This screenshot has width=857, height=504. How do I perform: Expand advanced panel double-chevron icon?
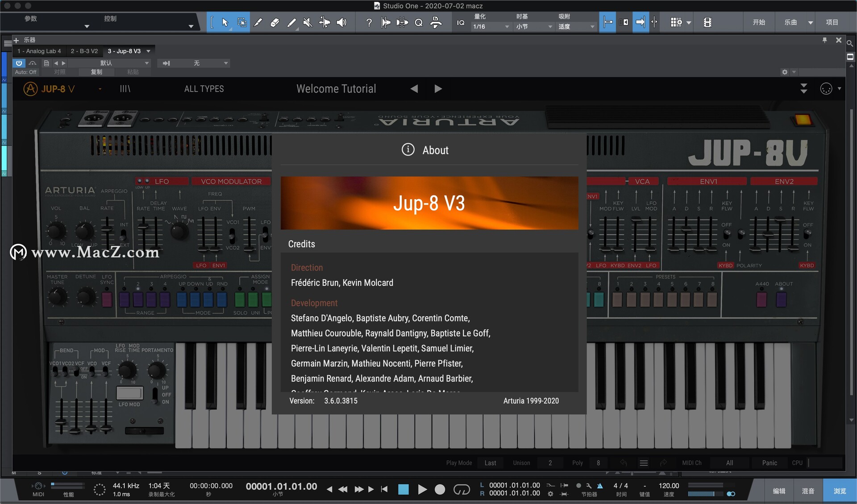click(x=803, y=88)
